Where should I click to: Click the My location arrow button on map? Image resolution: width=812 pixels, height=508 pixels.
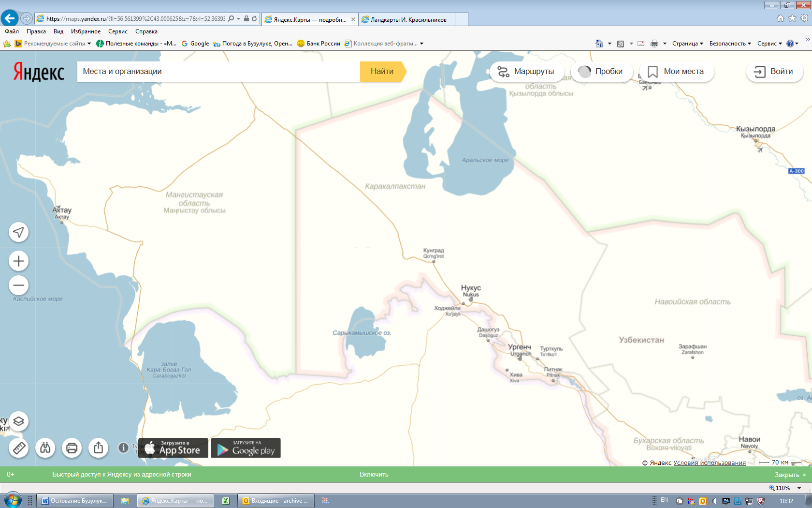19,232
